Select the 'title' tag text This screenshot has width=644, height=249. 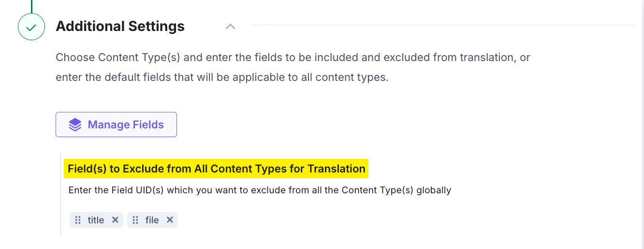96,220
